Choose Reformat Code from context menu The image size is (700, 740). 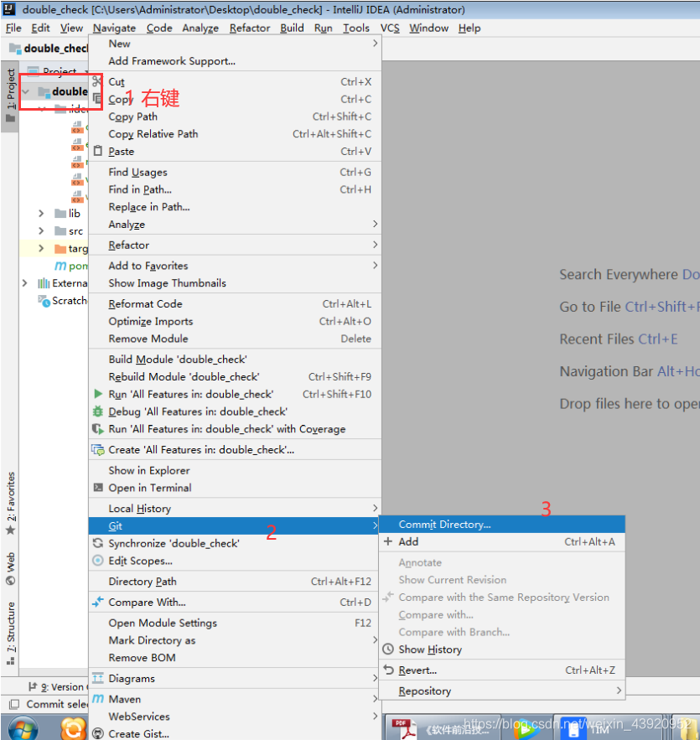click(235, 304)
